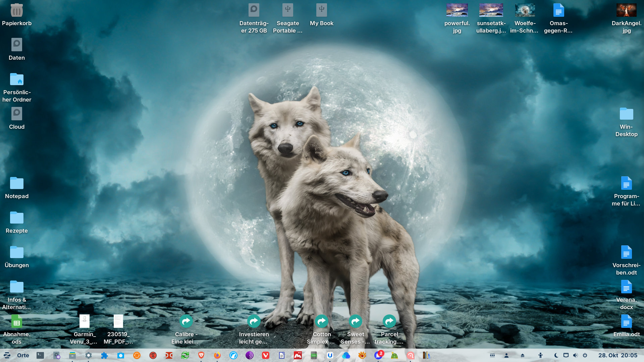Toggle night mode moon icon

pos(556,355)
